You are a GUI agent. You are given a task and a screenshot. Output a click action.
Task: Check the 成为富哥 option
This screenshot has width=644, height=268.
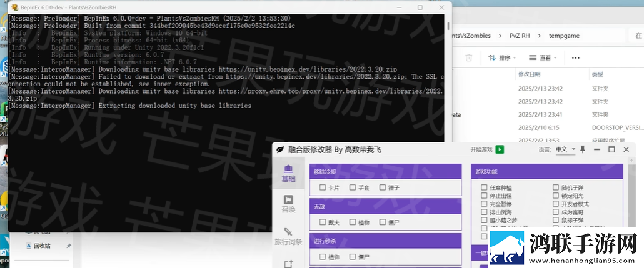tap(555, 212)
